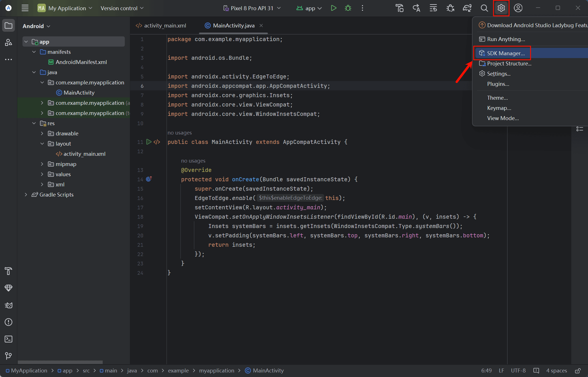Collapse the manifests folder
This screenshot has height=377, width=588.
tap(34, 52)
